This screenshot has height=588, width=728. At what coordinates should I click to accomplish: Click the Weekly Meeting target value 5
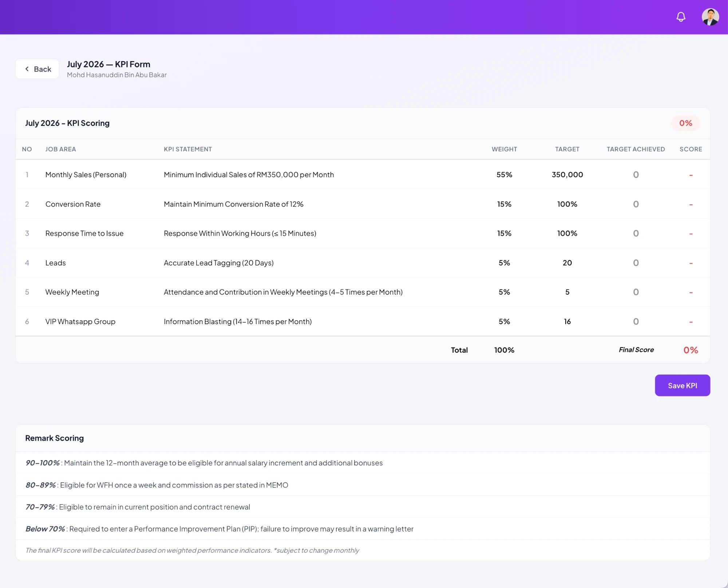pyautogui.click(x=567, y=292)
